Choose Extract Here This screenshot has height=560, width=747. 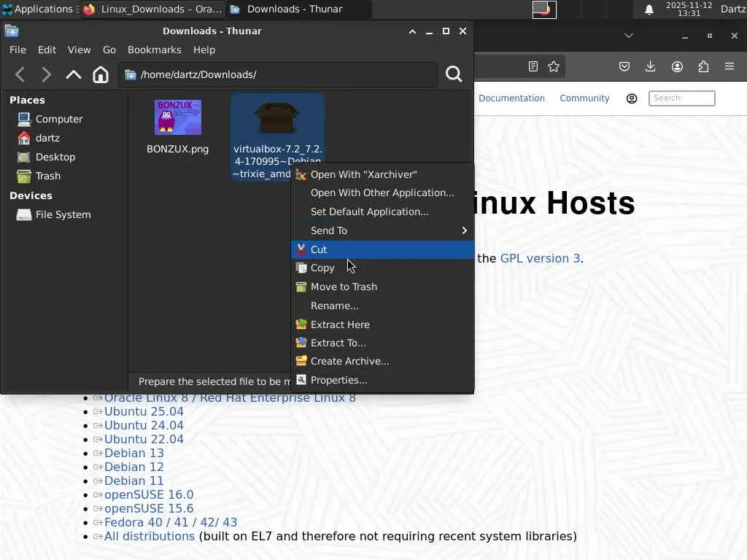[382, 324]
